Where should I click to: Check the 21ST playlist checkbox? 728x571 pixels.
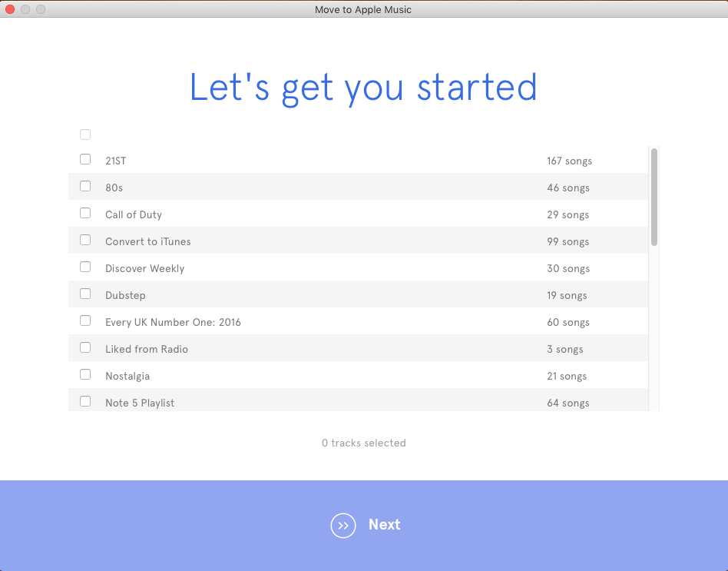coord(85,159)
